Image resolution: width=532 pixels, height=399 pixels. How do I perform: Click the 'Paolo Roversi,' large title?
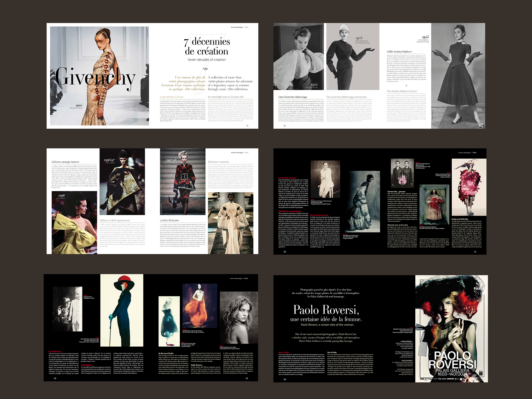(326, 310)
